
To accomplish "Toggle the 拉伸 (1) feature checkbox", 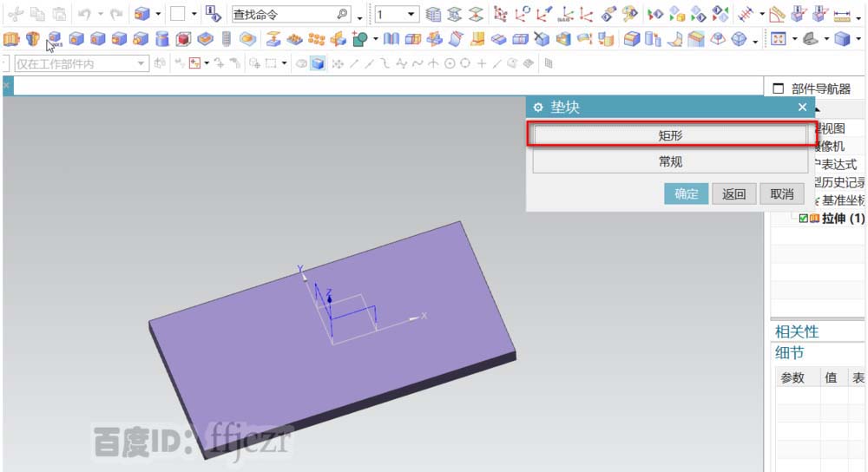I will 803,219.
